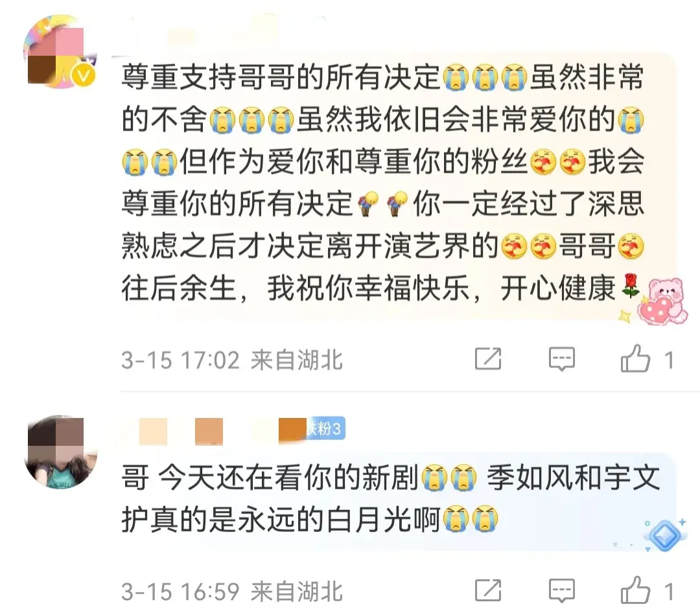Tap the 3-15 17:02 timestamp
The height and width of the screenshot is (613, 700).
(180, 360)
